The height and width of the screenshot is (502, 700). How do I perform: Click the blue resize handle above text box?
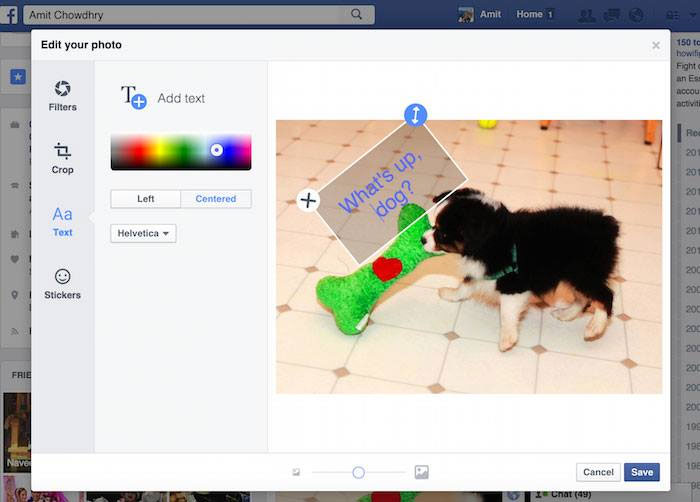[416, 115]
